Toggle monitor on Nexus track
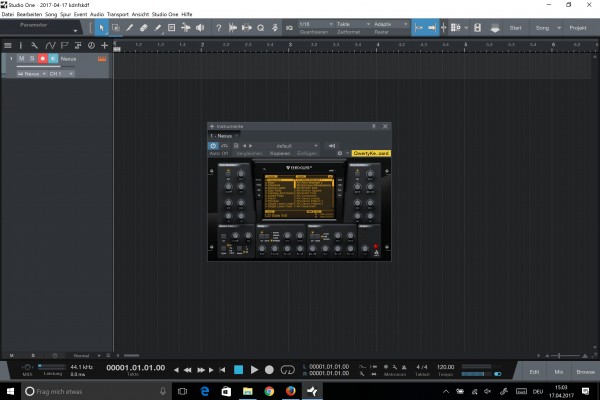 [x=53, y=59]
